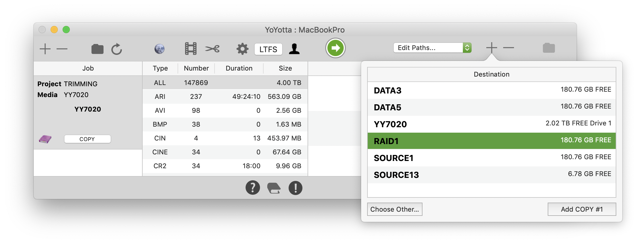644x246 pixels.
Task: Click the Add COPY #1 button
Action: (582, 209)
